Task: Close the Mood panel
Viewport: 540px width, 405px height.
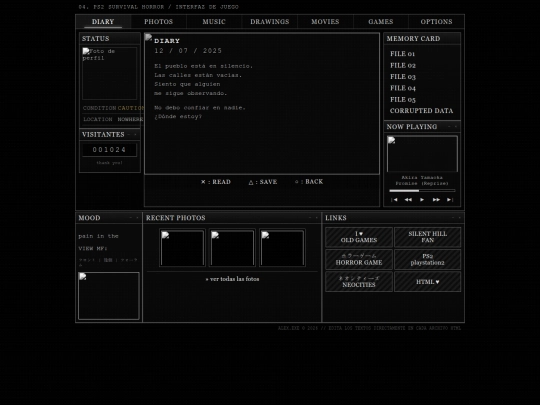Action: coord(137,218)
